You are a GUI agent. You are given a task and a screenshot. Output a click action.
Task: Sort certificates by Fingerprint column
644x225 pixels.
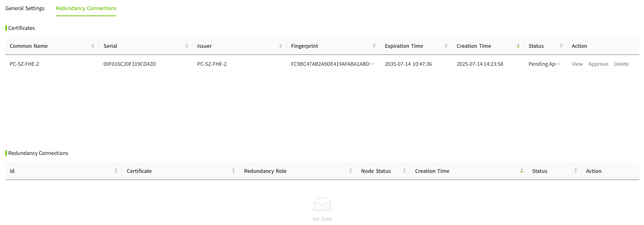pyautogui.click(x=374, y=46)
